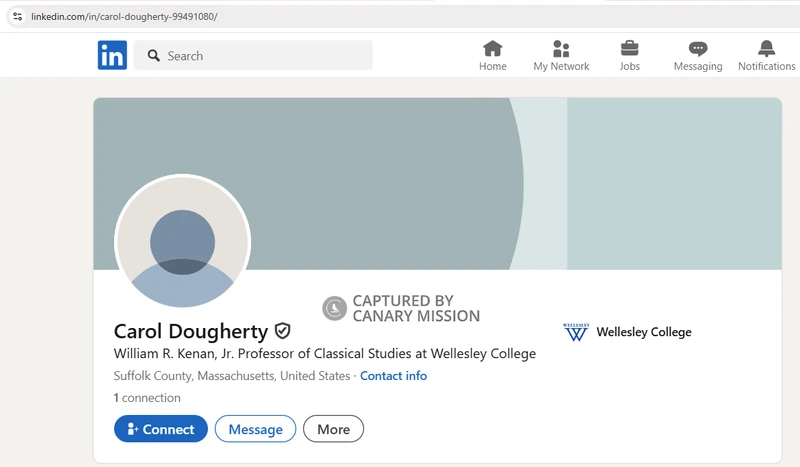
Task: Click the name Carol Dougherty
Action: [x=191, y=331]
